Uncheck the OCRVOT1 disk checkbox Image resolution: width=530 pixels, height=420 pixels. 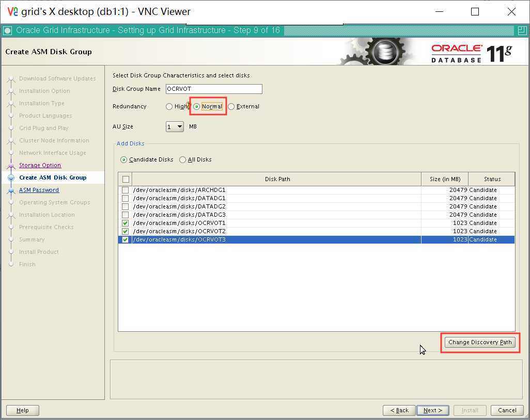click(126, 223)
